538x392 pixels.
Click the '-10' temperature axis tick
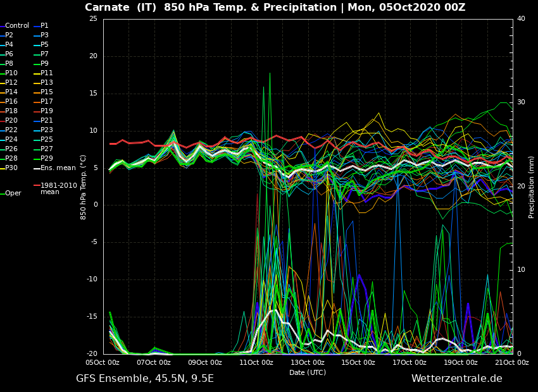[92, 279]
